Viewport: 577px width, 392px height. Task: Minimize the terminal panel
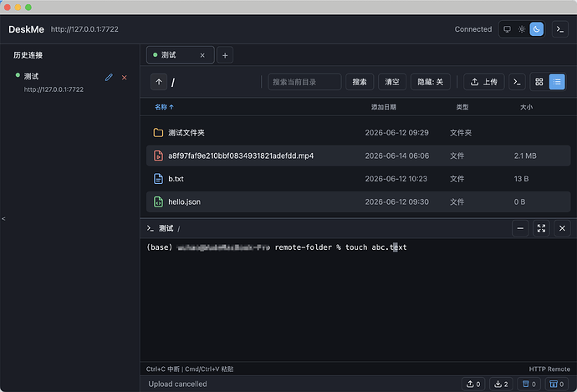click(x=520, y=228)
